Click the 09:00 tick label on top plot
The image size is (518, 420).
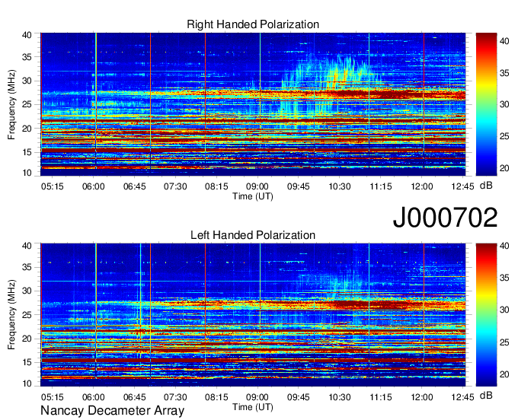tap(257, 186)
